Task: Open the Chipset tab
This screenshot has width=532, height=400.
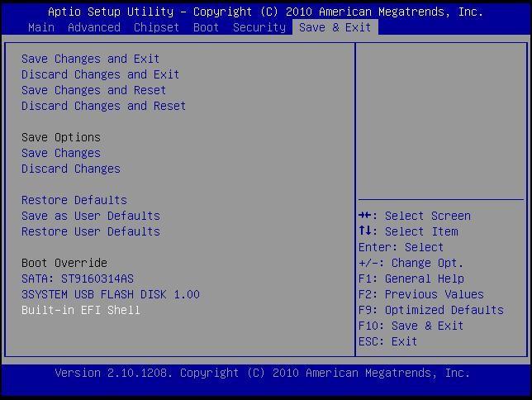Action: 156,27
